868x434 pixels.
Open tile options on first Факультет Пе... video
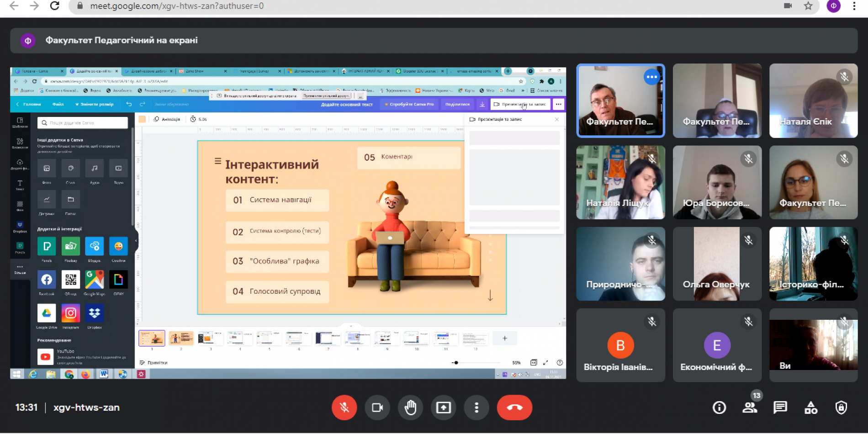[652, 77]
